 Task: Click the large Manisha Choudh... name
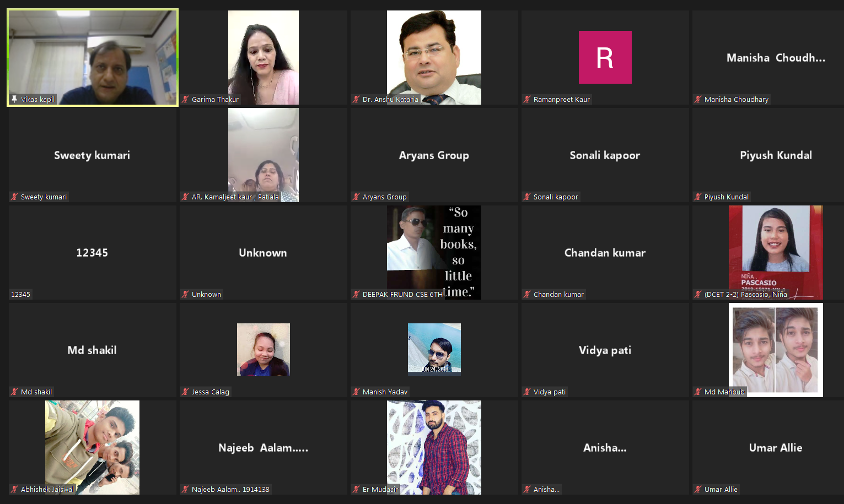point(776,58)
